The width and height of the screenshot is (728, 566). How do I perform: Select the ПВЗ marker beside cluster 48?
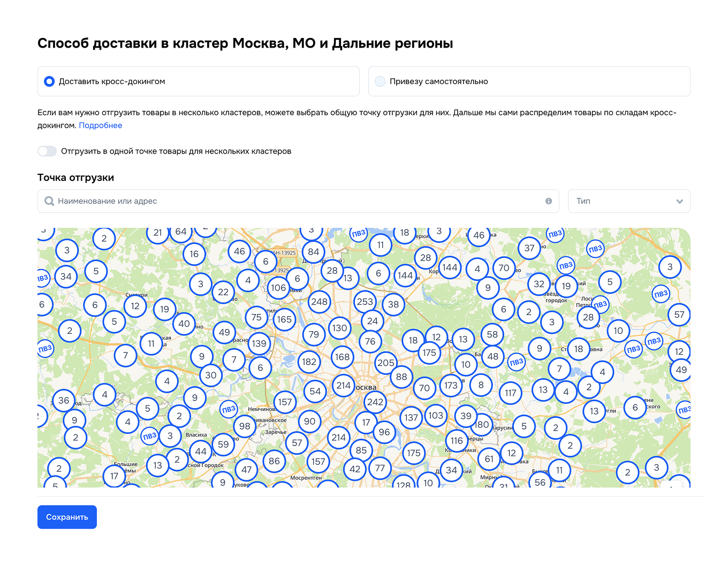coord(516,362)
